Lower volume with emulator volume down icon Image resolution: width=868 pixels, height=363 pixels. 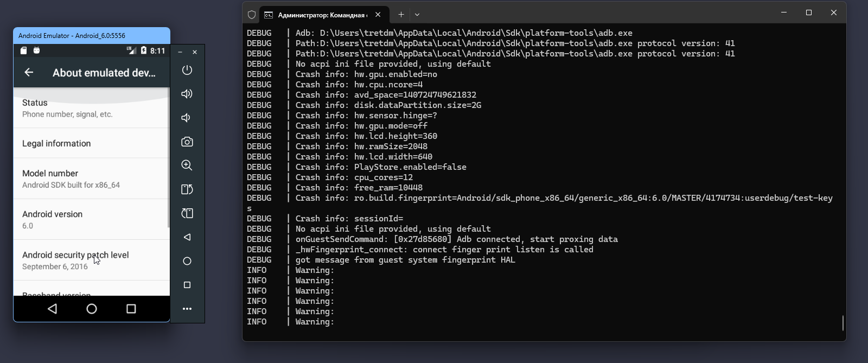(186, 118)
